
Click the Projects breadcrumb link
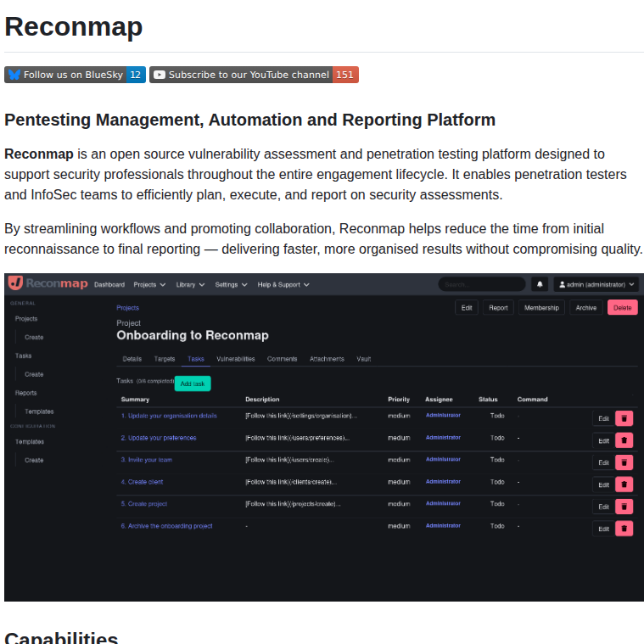[128, 308]
